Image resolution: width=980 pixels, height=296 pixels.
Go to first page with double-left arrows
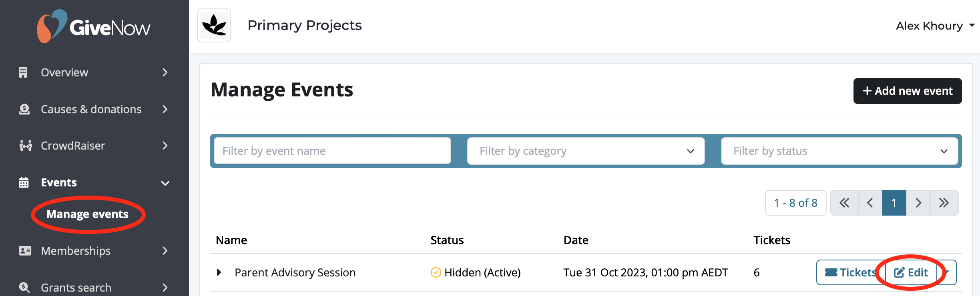pyautogui.click(x=845, y=203)
